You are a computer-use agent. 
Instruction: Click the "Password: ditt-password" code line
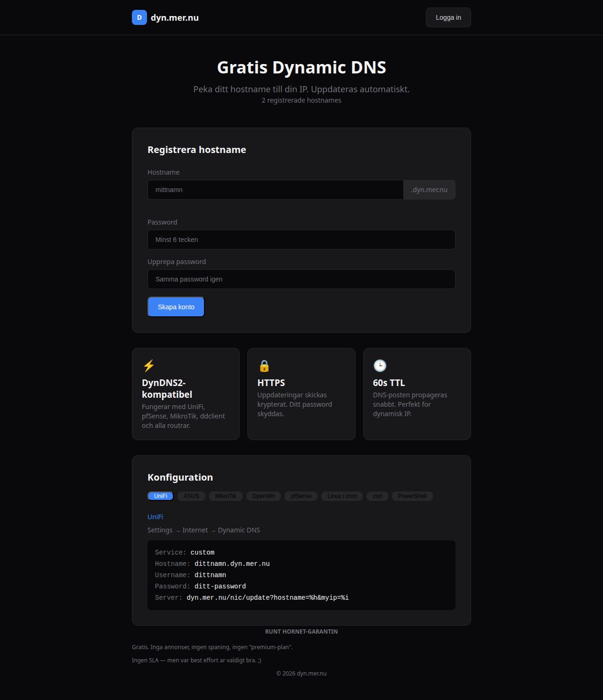201,586
